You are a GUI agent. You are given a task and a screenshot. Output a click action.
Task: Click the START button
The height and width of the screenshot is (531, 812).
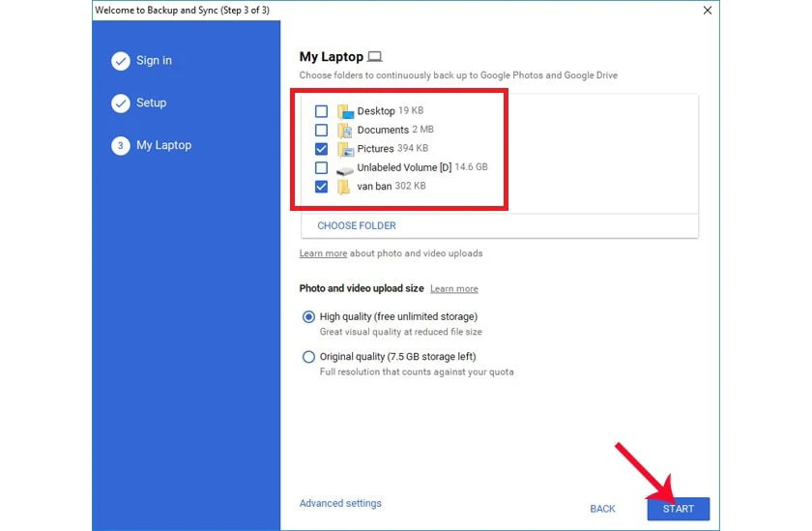[x=679, y=509]
